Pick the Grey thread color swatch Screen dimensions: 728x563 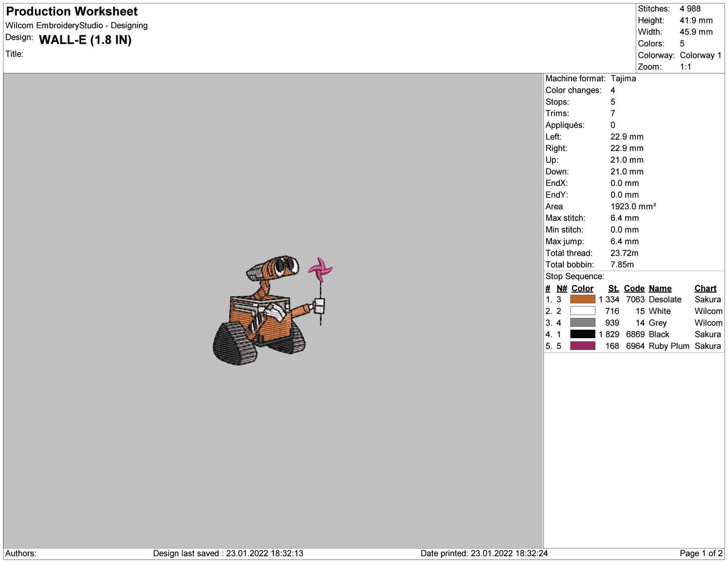pos(582,323)
